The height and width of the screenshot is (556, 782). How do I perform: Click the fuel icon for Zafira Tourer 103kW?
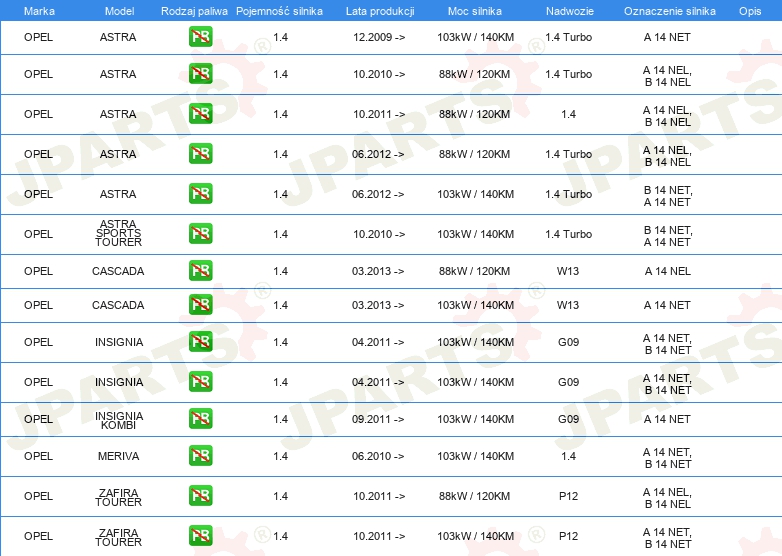(x=200, y=536)
